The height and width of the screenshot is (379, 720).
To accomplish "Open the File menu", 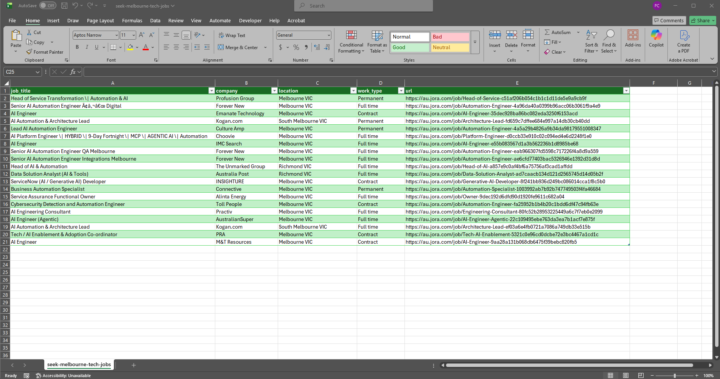I will [12, 21].
